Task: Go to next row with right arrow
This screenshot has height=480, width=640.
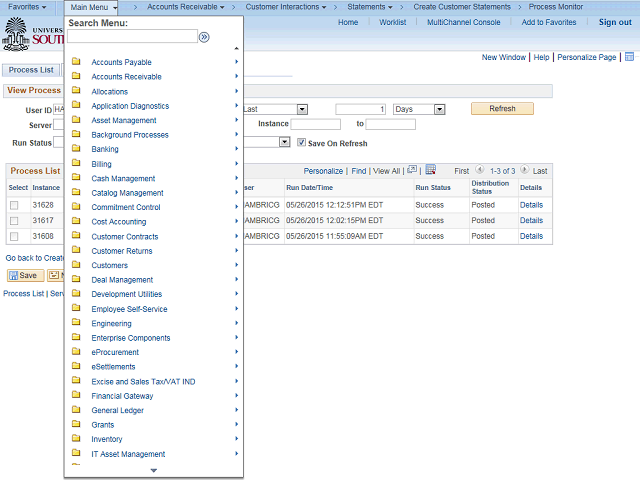Action: [x=524, y=171]
